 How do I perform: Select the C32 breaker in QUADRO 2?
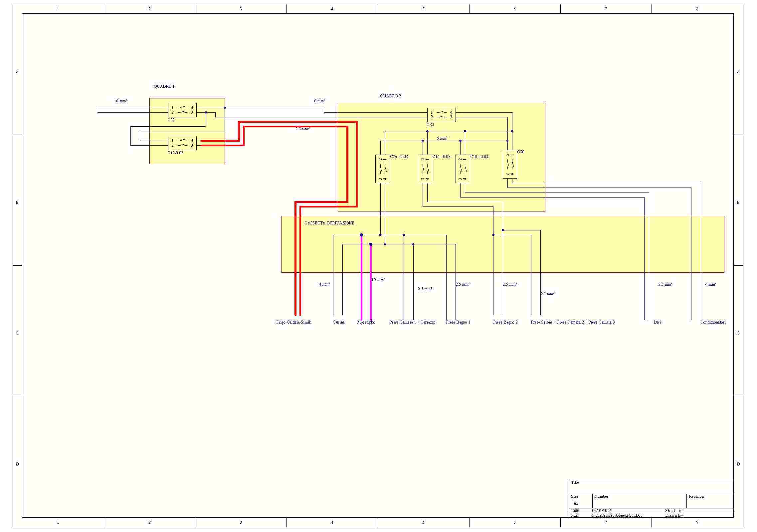441,115
